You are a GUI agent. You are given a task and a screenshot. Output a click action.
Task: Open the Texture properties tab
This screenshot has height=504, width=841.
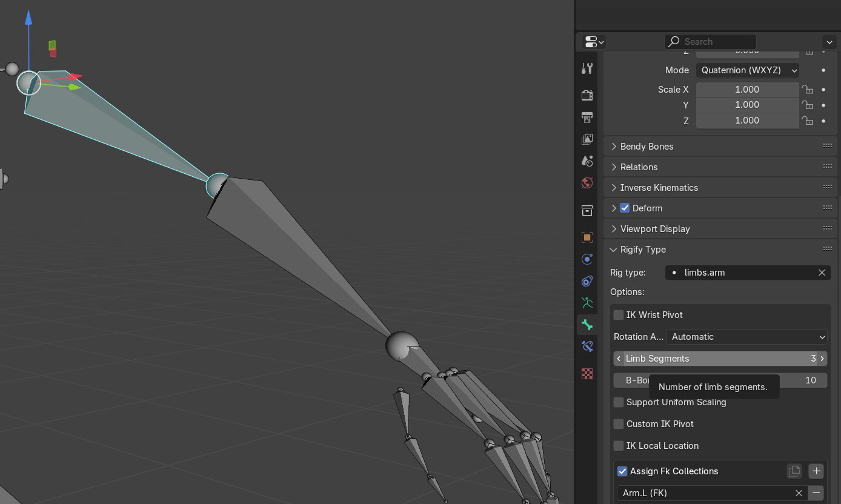click(x=587, y=374)
